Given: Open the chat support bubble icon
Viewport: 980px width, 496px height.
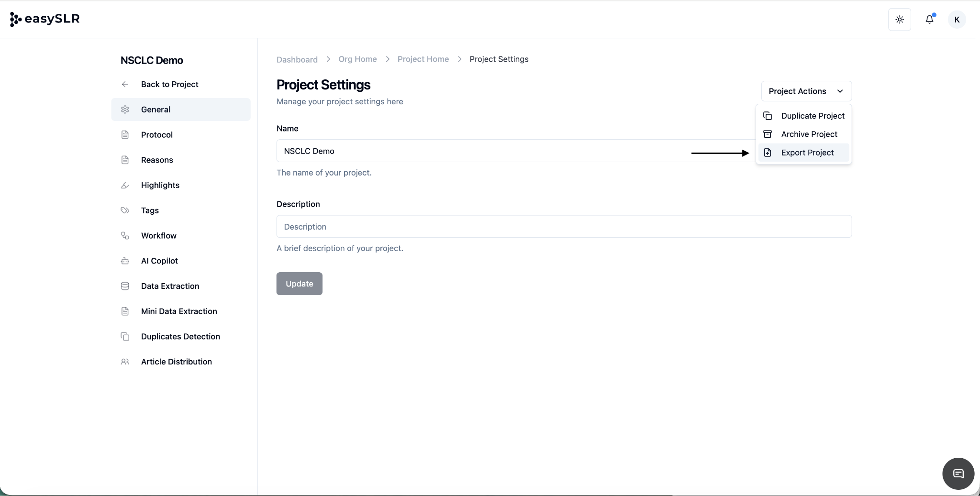Looking at the screenshot, I should (958, 474).
